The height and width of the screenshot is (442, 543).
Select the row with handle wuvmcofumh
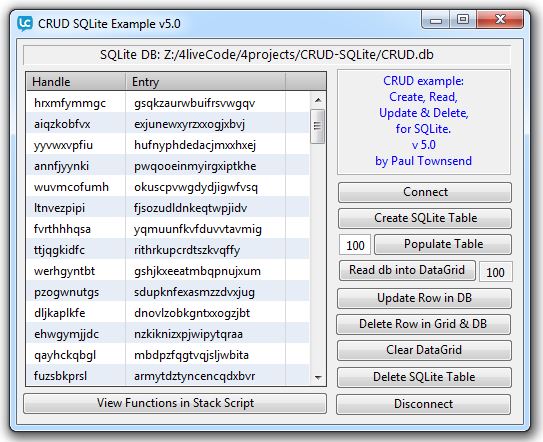(x=168, y=187)
